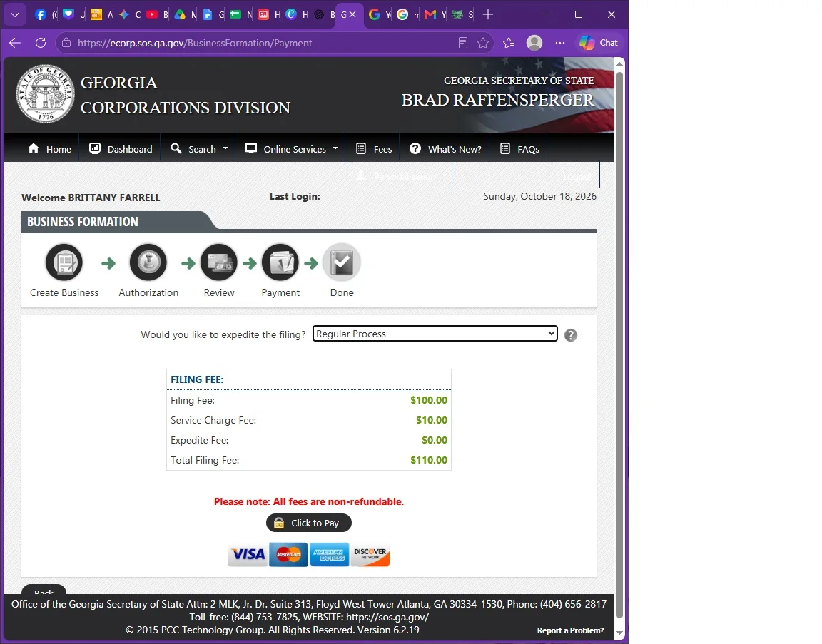Image resolution: width=822 pixels, height=644 pixels.
Task: Open the browser profile avatar
Action: [534, 43]
